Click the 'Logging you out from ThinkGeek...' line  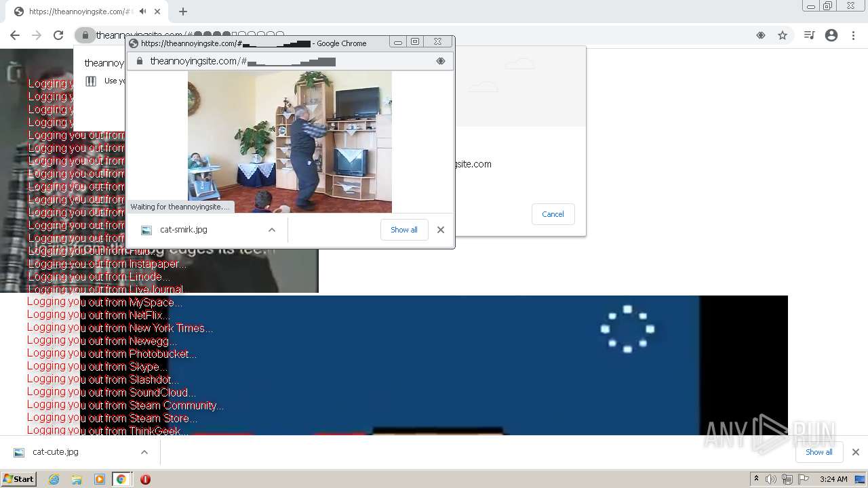(x=107, y=430)
